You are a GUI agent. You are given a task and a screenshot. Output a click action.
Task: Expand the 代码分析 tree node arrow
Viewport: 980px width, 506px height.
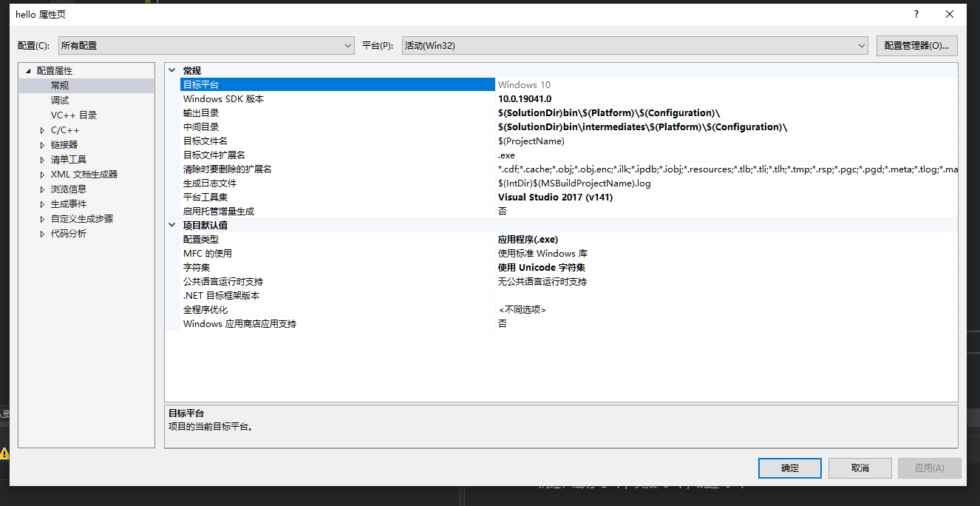pyautogui.click(x=42, y=234)
